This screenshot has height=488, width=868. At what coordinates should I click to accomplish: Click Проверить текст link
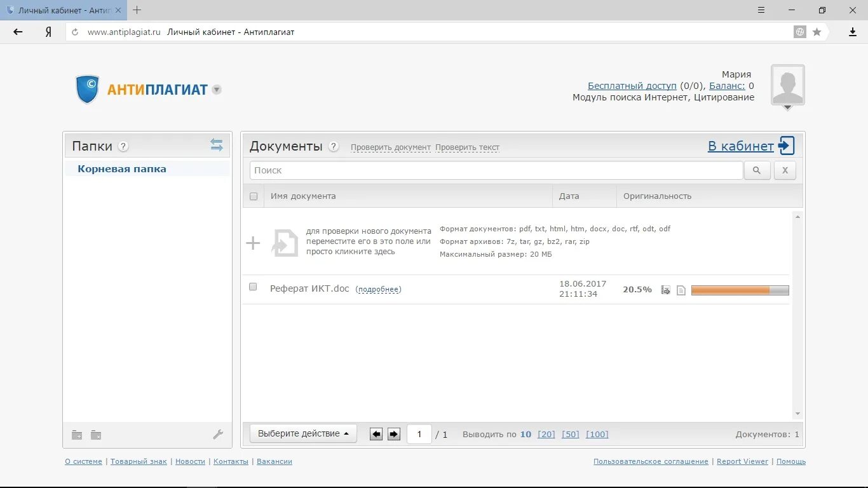467,147
